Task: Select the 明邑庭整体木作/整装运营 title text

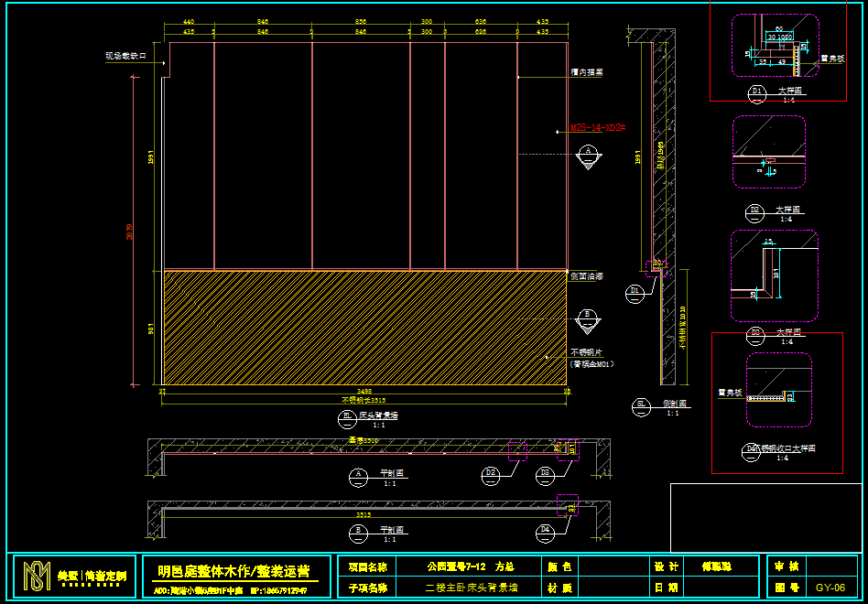Action: tap(233, 570)
